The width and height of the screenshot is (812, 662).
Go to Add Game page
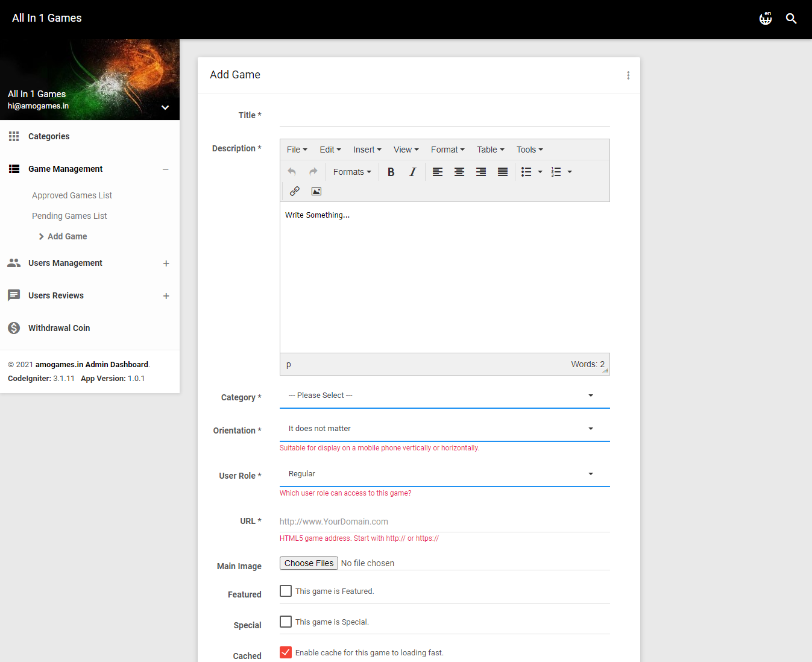(x=67, y=236)
